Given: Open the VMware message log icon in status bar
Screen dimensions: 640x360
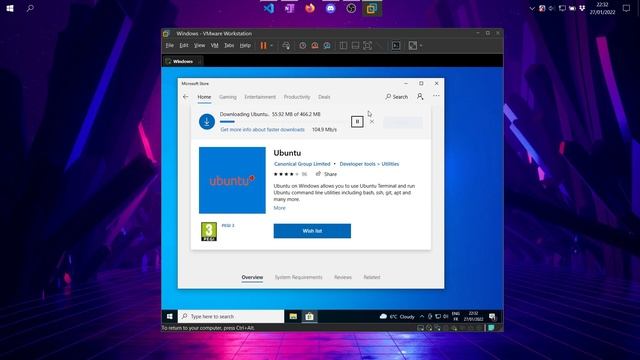Looking at the screenshot, I should [x=491, y=328].
